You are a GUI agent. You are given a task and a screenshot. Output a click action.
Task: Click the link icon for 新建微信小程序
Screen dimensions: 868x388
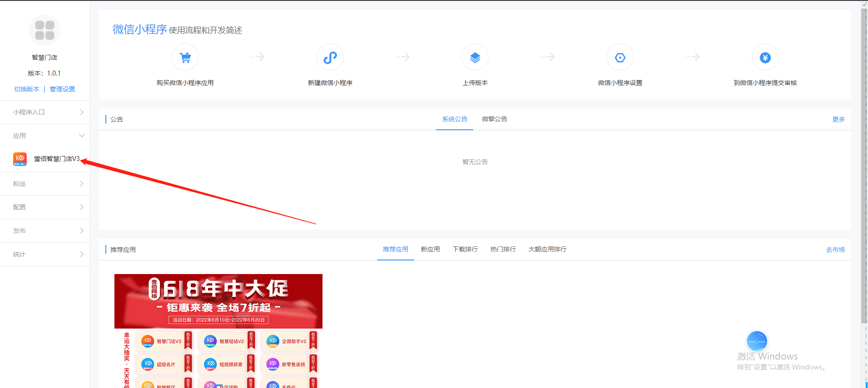coord(330,57)
